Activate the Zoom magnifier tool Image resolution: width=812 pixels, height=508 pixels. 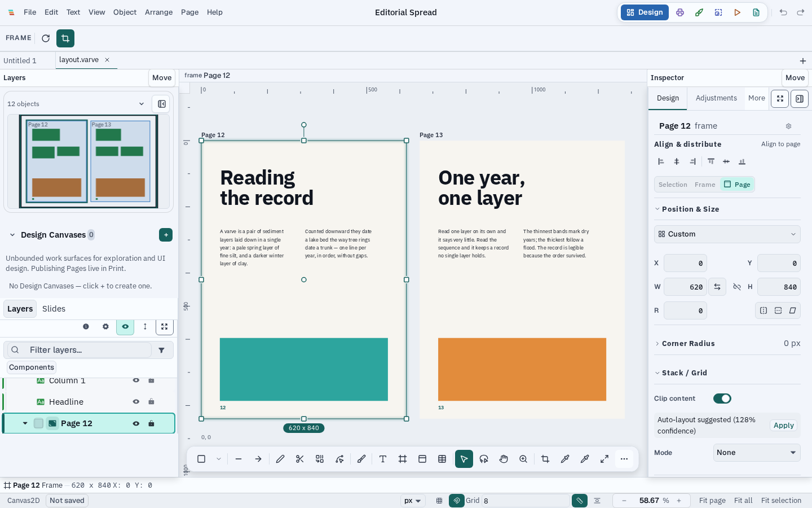523,459
